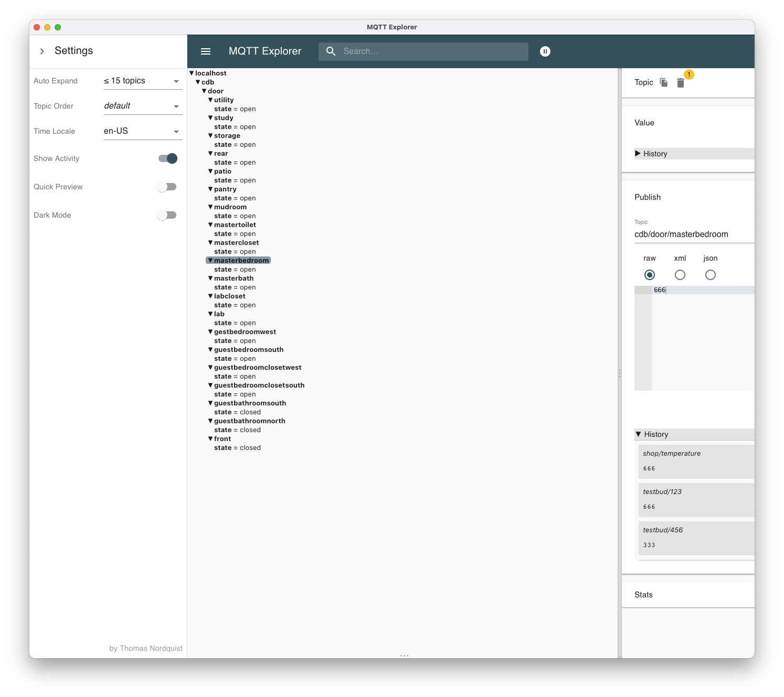Open the hamburger menu icon
Viewport: 784px width, 697px height.
click(x=206, y=51)
